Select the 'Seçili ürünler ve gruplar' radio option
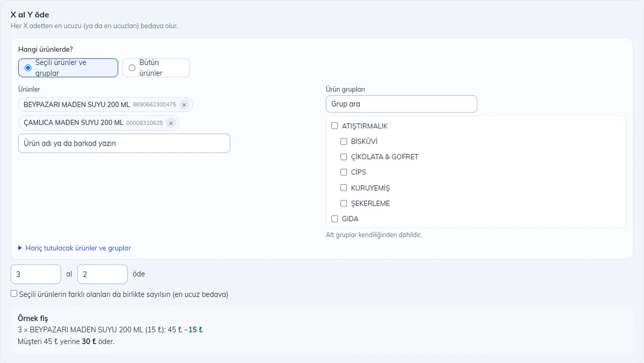644x363 pixels. click(68, 68)
